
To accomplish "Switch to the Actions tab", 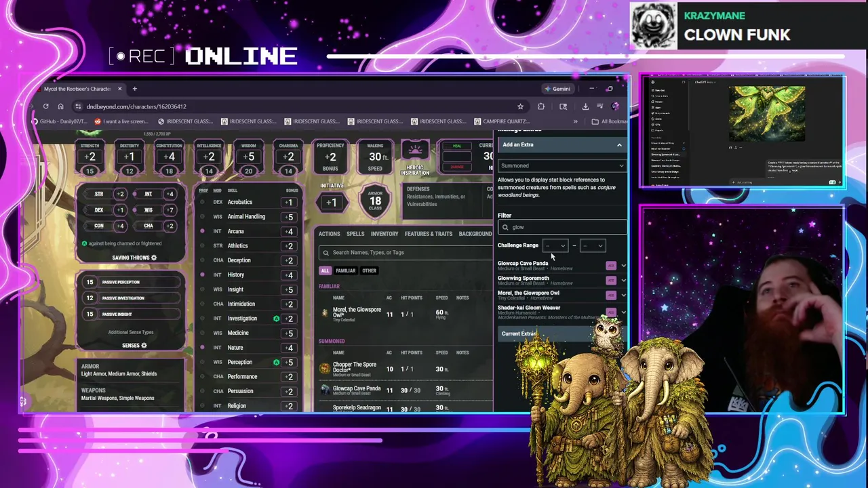I will click(x=329, y=234).
